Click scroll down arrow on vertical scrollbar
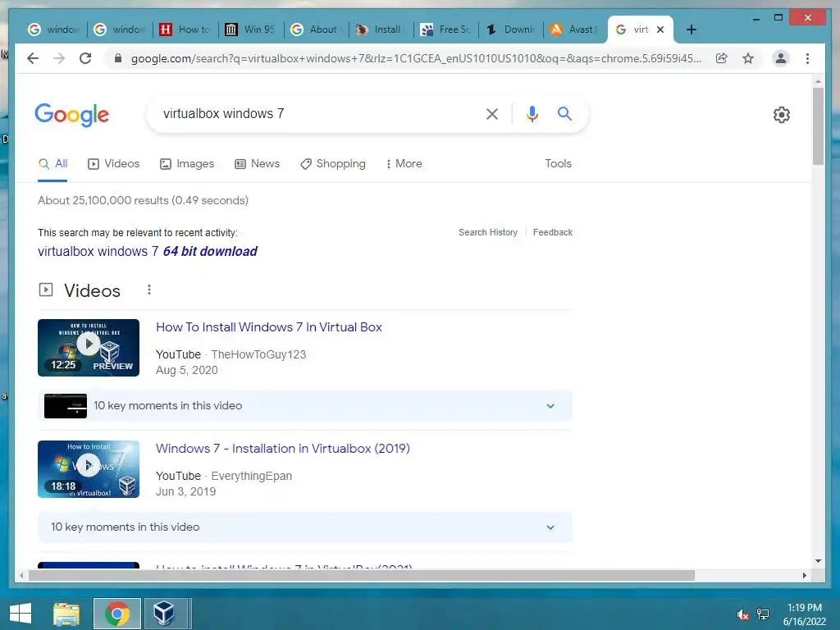The height and width of the screenshot is (630, 840). (818, 561)
